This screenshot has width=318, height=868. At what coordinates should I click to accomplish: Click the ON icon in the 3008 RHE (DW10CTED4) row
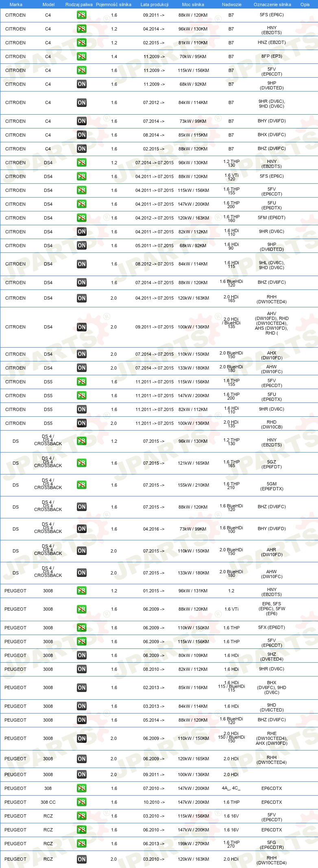tap(81, 738)
